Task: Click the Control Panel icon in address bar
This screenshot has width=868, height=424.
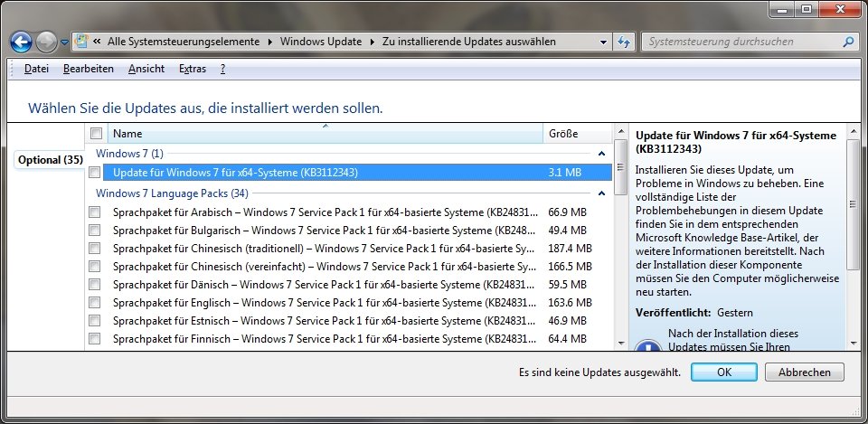Action: tap(82, 42)
